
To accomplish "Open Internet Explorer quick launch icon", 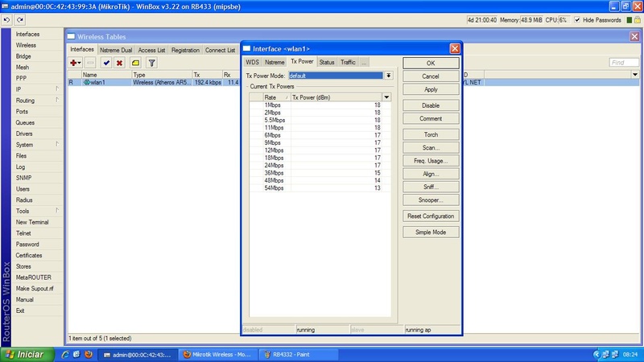I will click(65, 354).
